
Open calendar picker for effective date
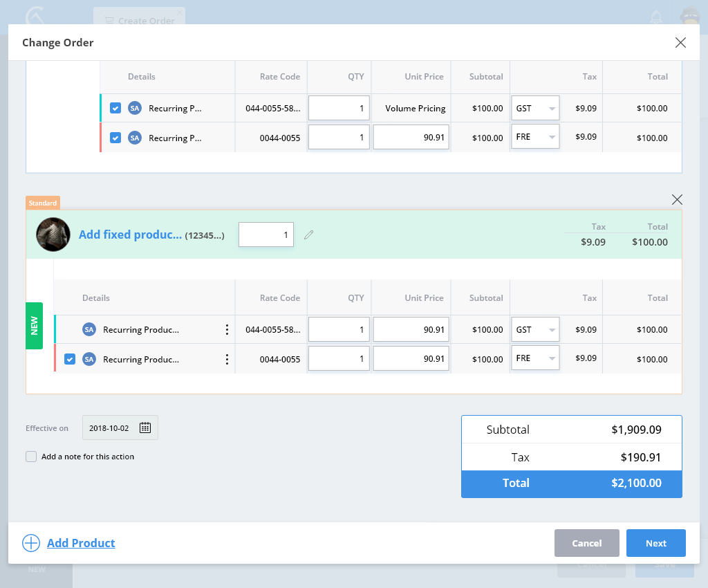[x=145, y=428]
